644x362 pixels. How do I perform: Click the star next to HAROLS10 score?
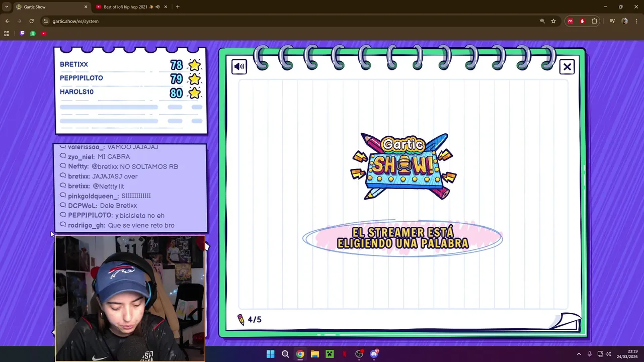[194, 93]
